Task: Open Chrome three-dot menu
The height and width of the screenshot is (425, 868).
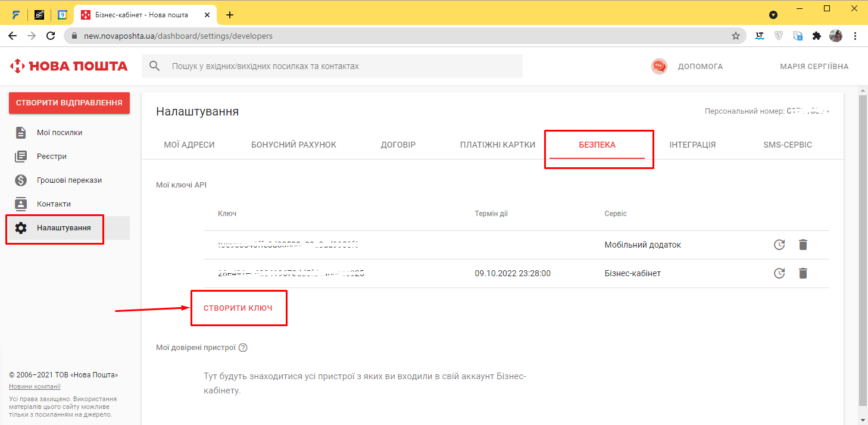Action: [855, 36]
